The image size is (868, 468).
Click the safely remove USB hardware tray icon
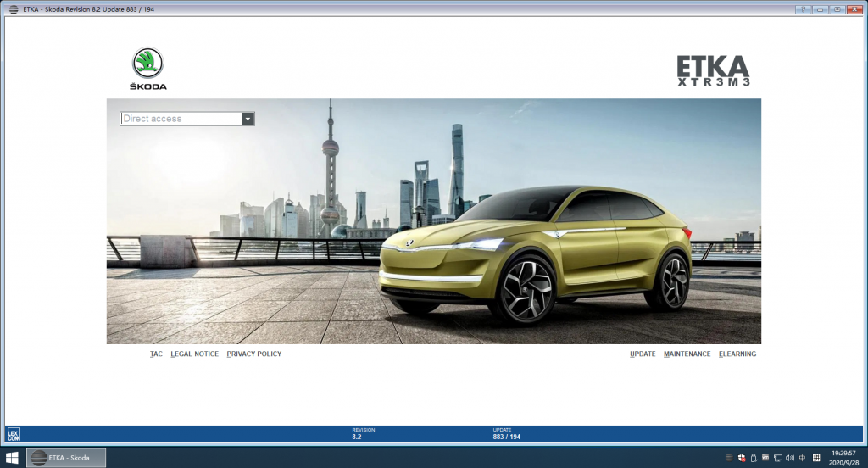click(754, 458)
